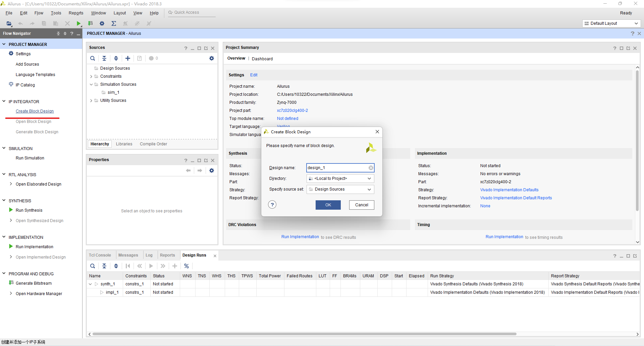Image resolution: width=644 pixels, height=346 pixels.
Task: Switch to the Libraries tab
Action: coord(124,144)
